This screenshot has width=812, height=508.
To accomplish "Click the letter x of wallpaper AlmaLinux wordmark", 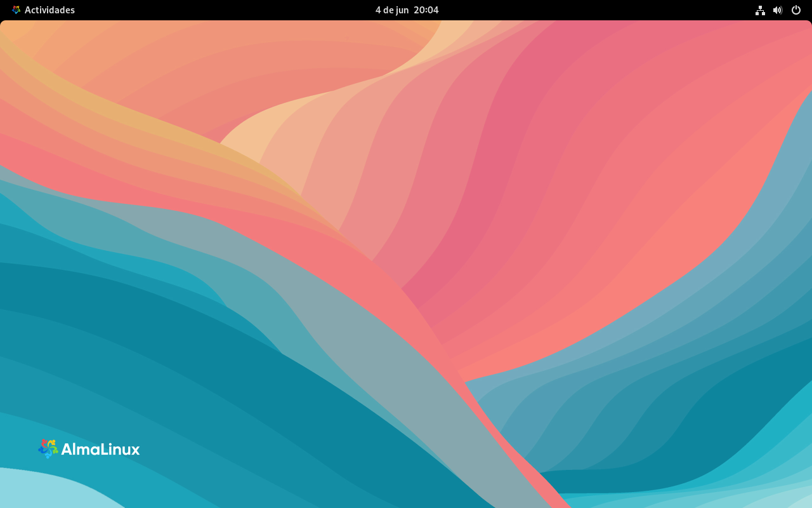I will [x=134, y=450].
